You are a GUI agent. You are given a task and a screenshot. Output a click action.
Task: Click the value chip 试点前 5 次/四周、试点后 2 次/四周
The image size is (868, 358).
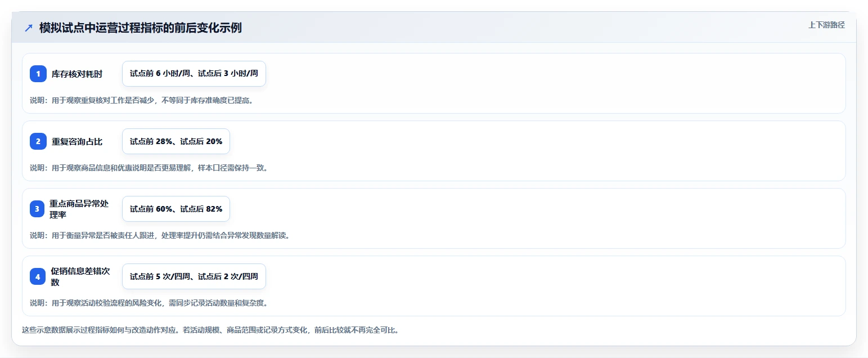click(x=194, y=276)
